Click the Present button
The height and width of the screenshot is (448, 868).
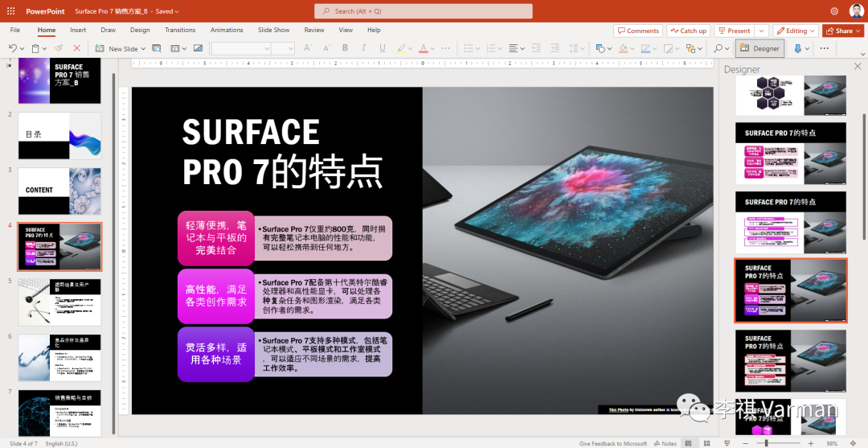click(735, 31)
